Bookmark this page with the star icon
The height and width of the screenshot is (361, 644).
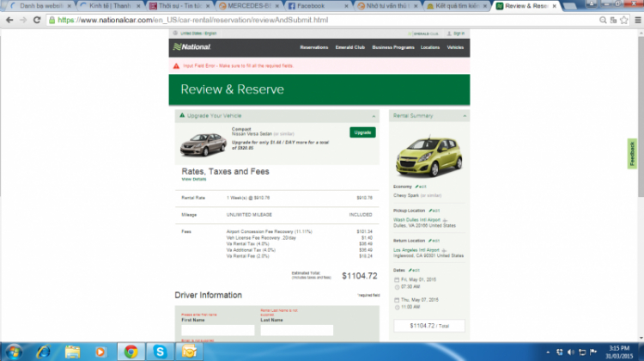point(624,20)
